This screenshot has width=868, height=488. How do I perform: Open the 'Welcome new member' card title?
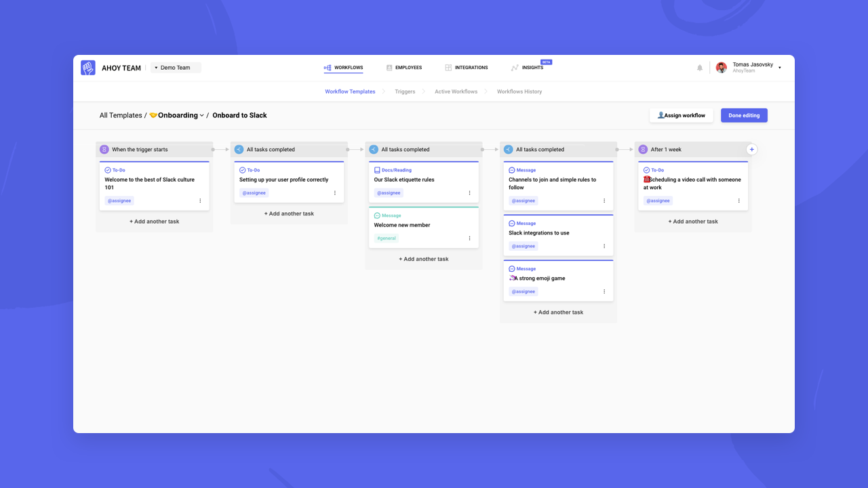(402, 225)
